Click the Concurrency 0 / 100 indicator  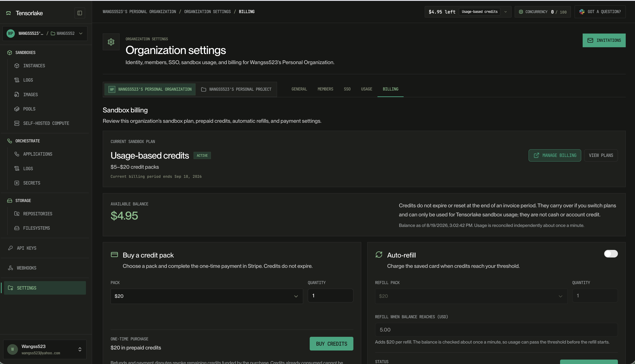(542, 12)
